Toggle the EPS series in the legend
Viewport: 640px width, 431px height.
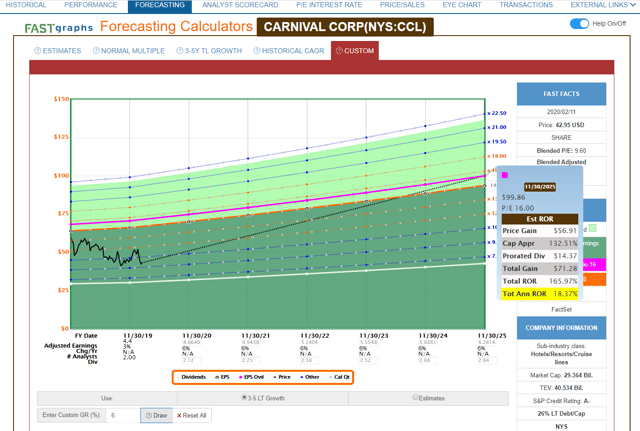tap(222, 377)
